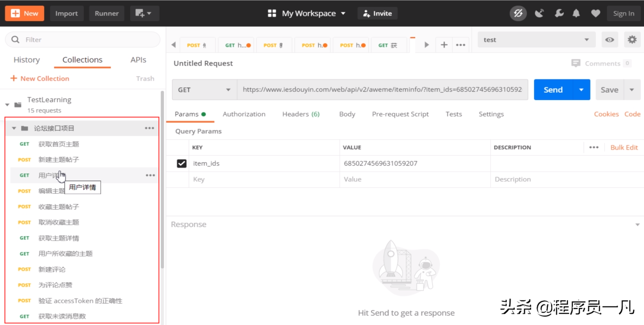Click the heart icon in header

(x=595, y=13)
